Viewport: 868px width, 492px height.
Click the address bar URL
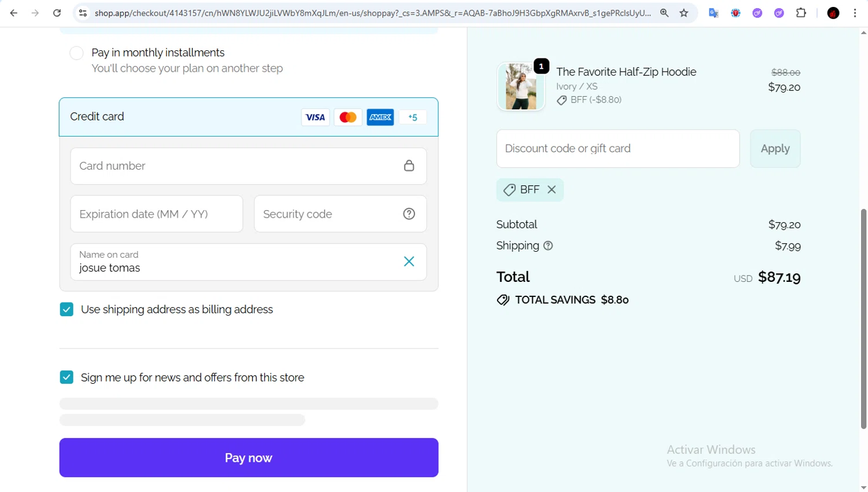click(x=373, y=13)
